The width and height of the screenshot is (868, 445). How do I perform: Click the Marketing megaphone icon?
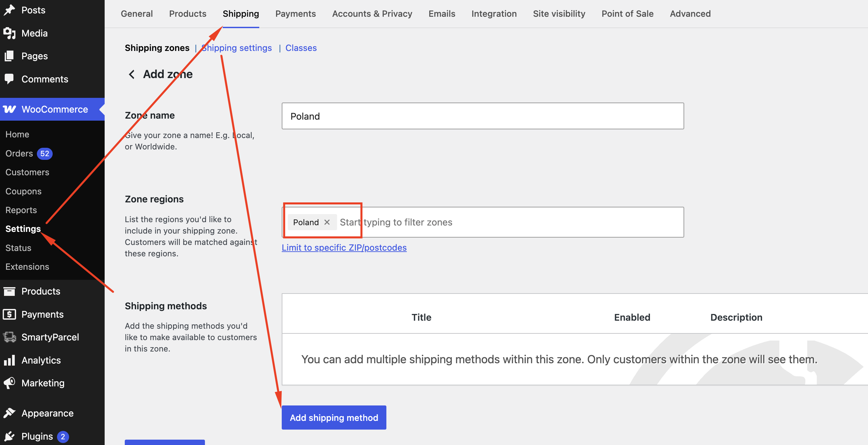pyautogui.click(x=9, y=383)
